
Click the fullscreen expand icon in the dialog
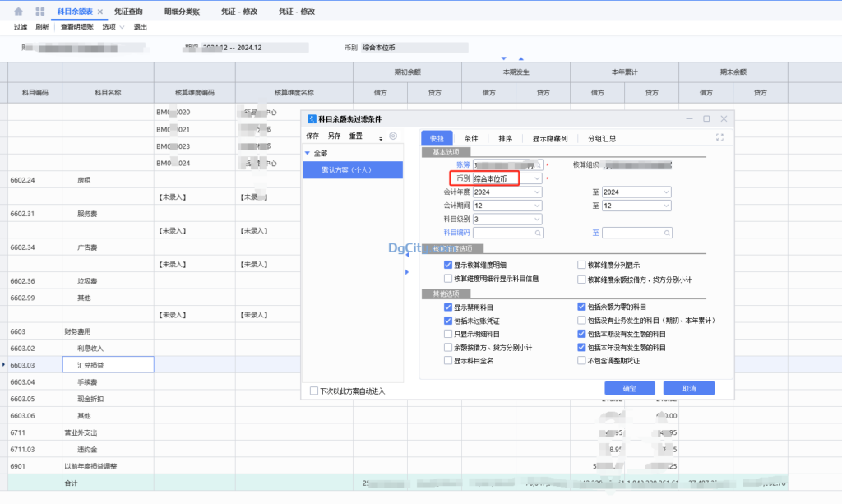tap(719, 137)
